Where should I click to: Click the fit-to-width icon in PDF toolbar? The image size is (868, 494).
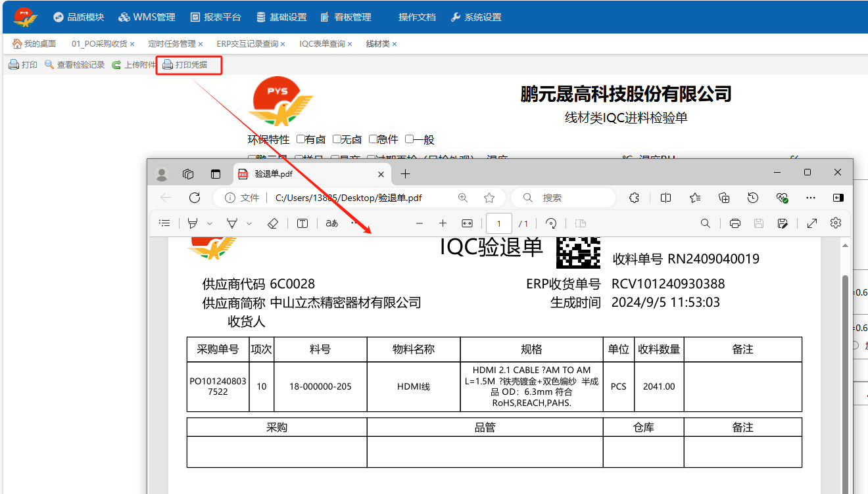pos(467,223)
